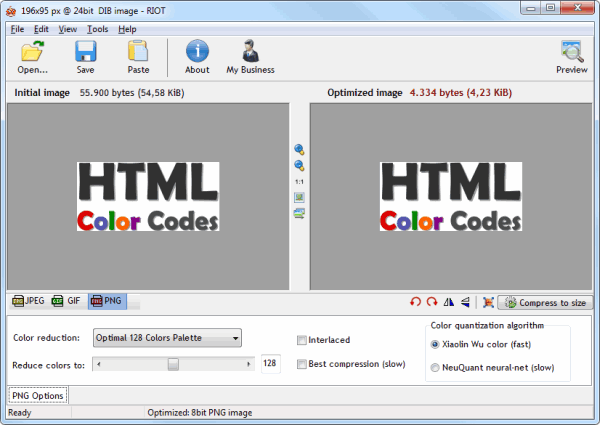This screenshot has width=600, height=425.
Task: Click the slider left arrow to decrease colors
Action: point(99,364)
